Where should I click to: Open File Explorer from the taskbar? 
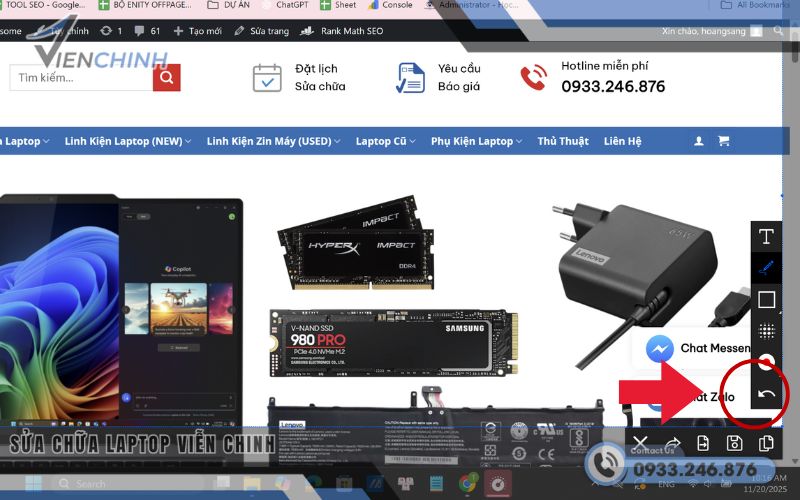(252, 483)
